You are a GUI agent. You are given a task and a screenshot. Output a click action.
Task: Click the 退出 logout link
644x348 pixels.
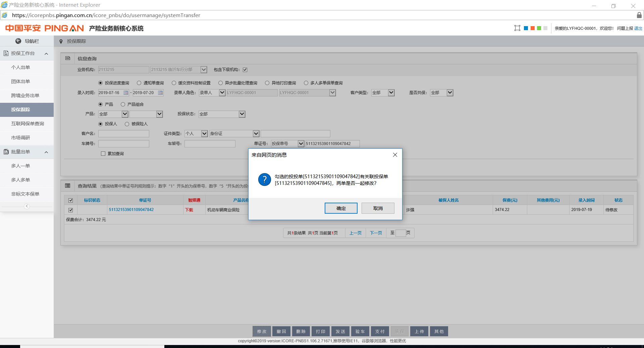(x=638, y=28)
